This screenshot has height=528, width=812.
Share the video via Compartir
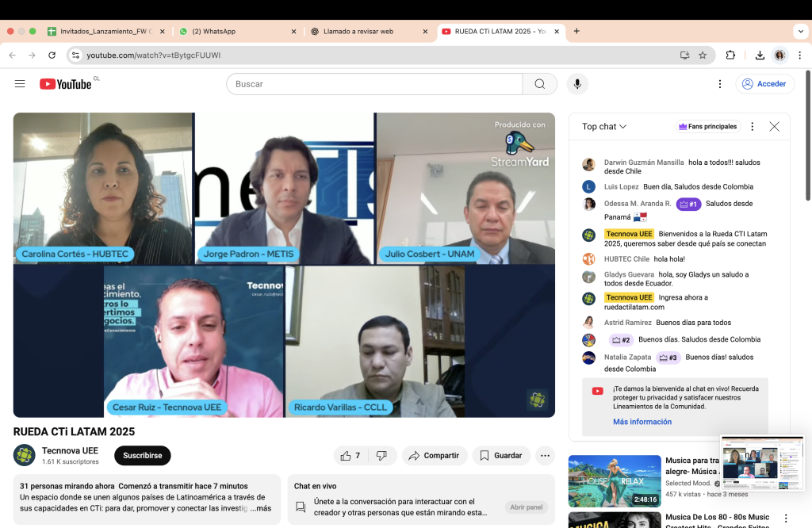pyautogui.click(x=435, y=456)
